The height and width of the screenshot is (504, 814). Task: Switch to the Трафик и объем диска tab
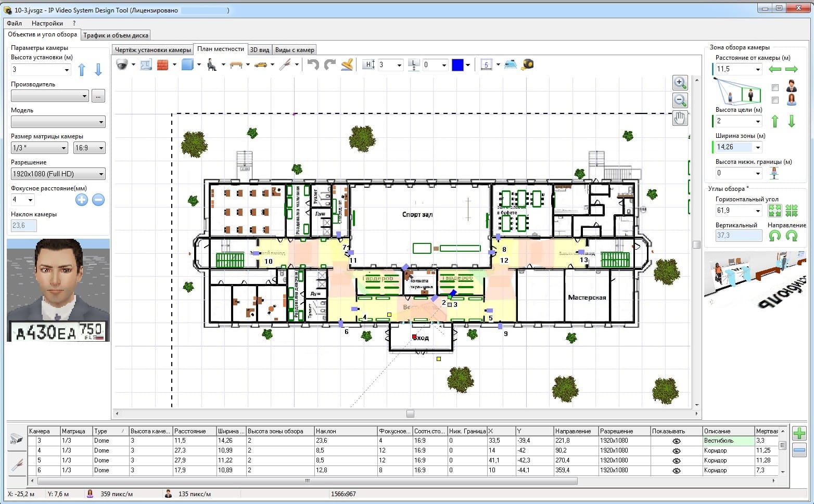(116, 35)
